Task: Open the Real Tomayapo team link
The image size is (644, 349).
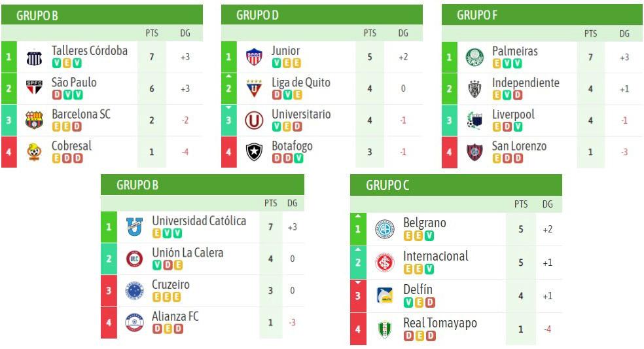Action: tap(440, 323)
